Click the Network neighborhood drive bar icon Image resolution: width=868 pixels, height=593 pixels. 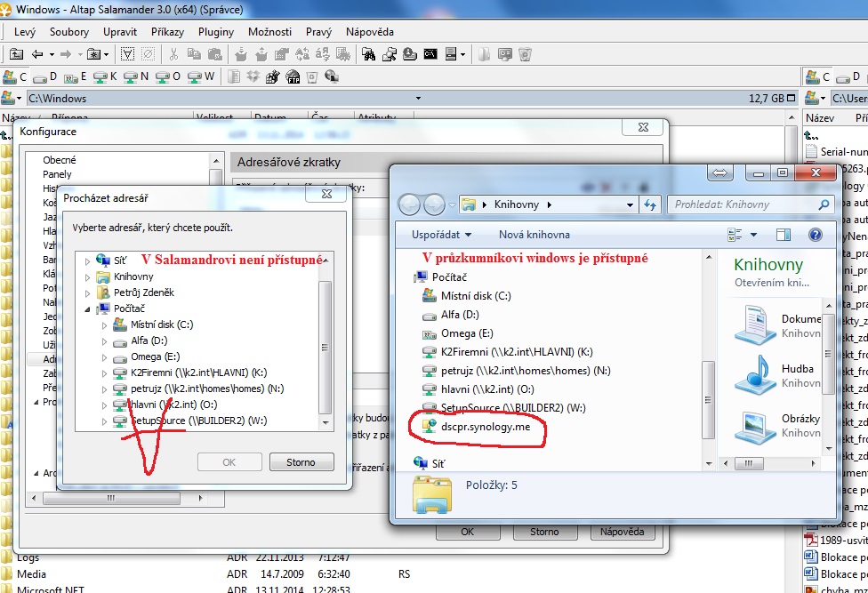(332, 76)
